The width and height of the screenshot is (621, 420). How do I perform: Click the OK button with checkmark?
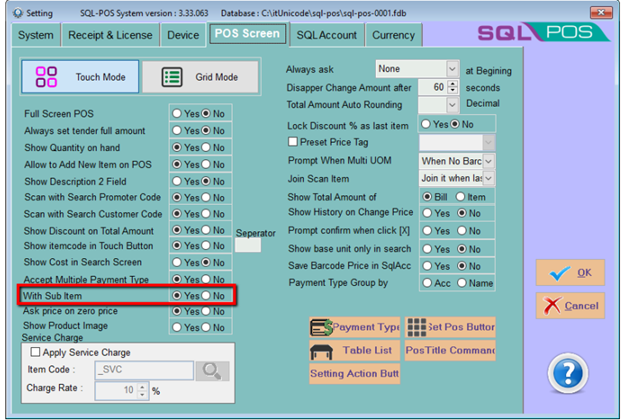[569, 272]
